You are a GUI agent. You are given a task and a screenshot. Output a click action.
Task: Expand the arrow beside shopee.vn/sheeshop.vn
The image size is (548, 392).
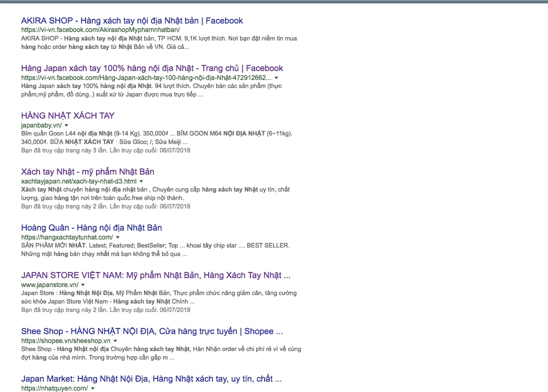(x=115, y=341)
